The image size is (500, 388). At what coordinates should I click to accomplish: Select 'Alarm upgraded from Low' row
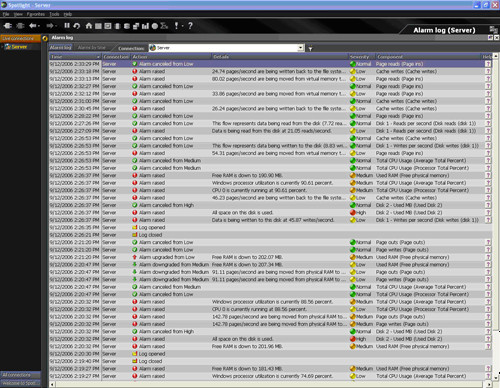270,257
